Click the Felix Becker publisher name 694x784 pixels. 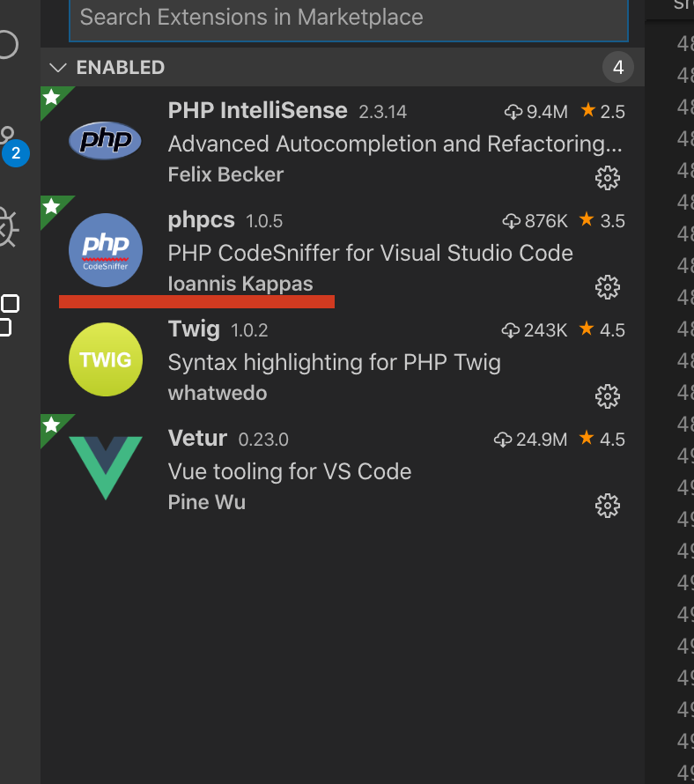coord(225,174)
